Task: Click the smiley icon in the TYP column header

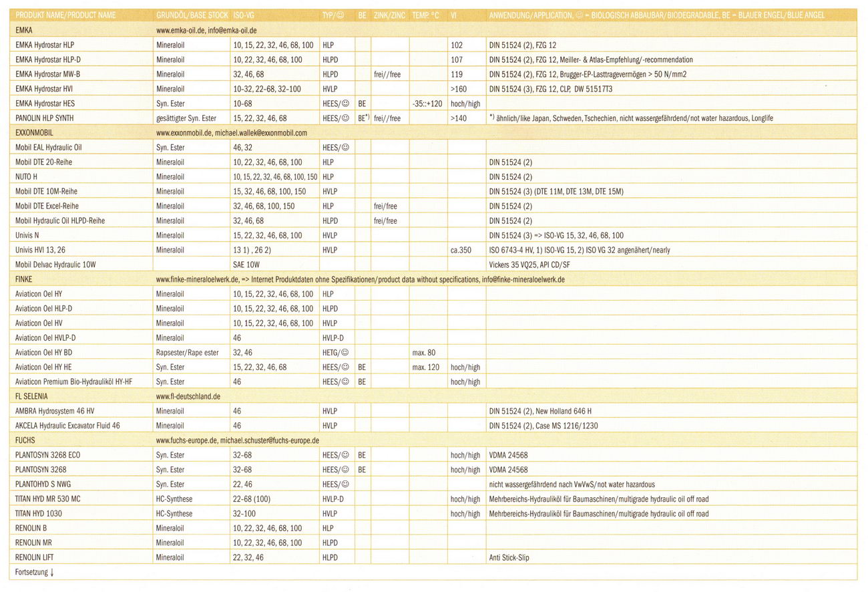Action: 340,15
